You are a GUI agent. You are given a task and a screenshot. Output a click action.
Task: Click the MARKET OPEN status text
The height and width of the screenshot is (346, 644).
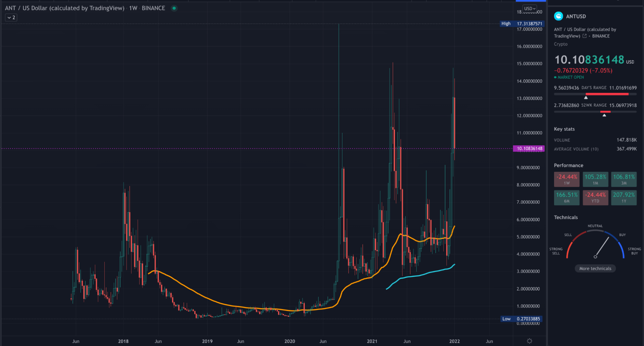[571, 77]
